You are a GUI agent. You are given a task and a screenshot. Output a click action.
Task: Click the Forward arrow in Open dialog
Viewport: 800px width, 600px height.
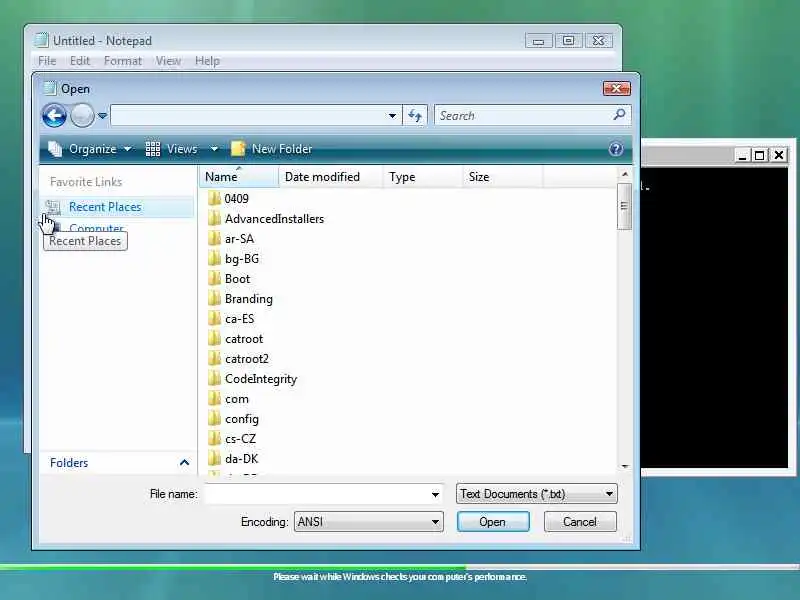click(x=82, y=115)
